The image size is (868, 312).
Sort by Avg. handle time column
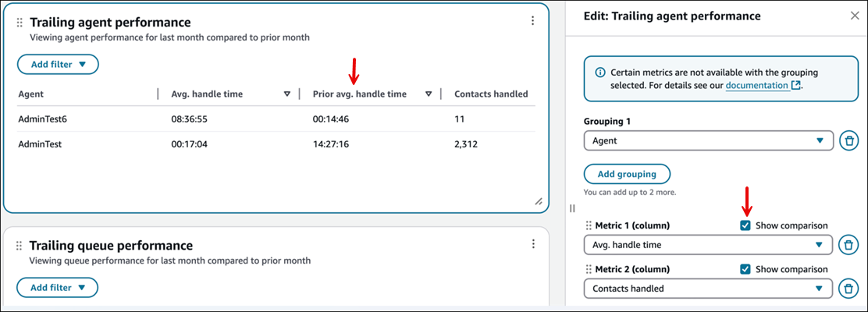(287, 94)
